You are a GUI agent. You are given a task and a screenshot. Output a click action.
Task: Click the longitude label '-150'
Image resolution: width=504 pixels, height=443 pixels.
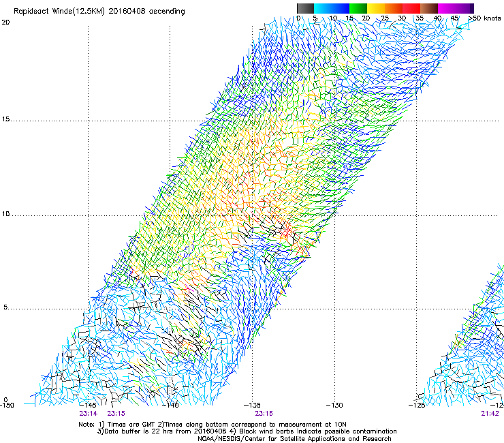point(7,406)
